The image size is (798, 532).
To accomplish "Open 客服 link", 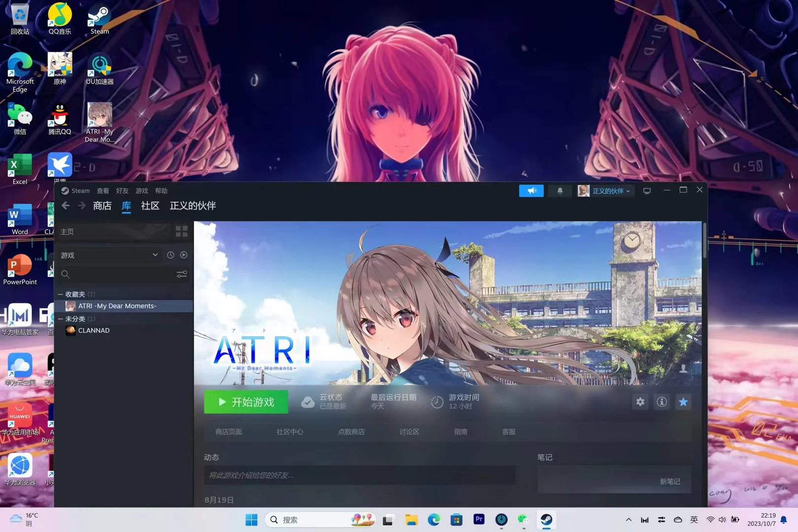I will click(509, 432).
